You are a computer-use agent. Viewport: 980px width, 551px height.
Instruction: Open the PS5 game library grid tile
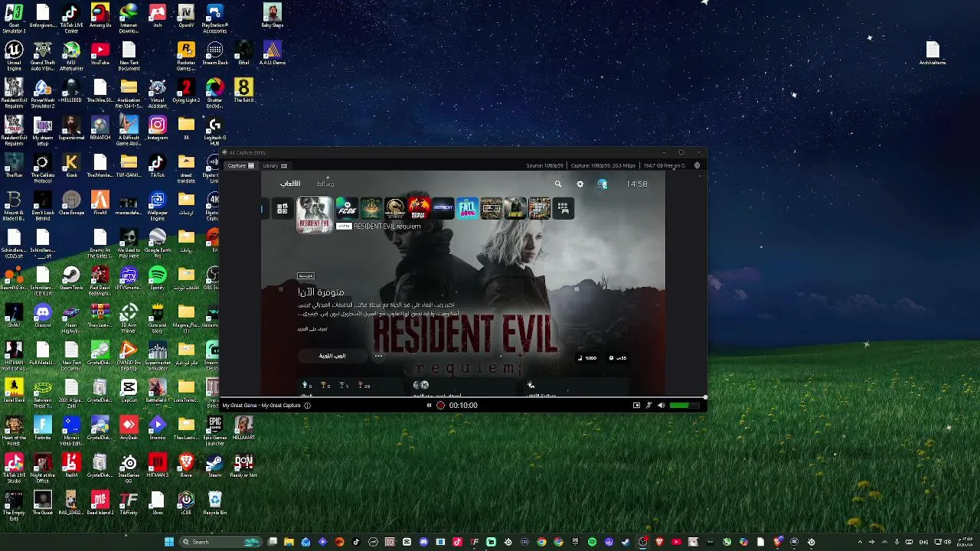(563, 208)
